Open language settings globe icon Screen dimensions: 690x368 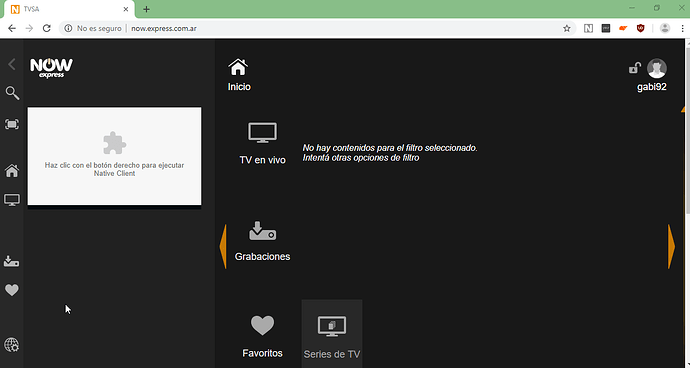[12, 345]
